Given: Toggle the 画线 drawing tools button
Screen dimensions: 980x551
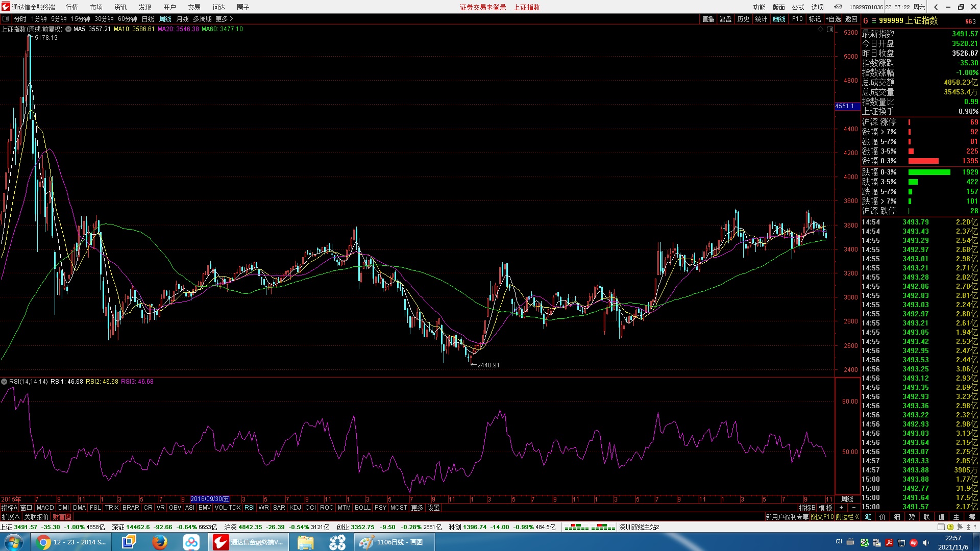Looking at the screenshot, I should (x=779, y=19).
